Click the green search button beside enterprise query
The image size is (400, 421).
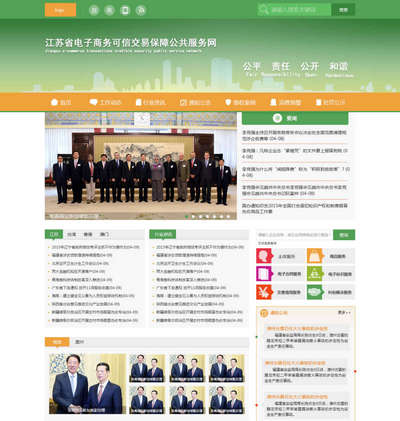pyautogui.click(x=344, y=235)
